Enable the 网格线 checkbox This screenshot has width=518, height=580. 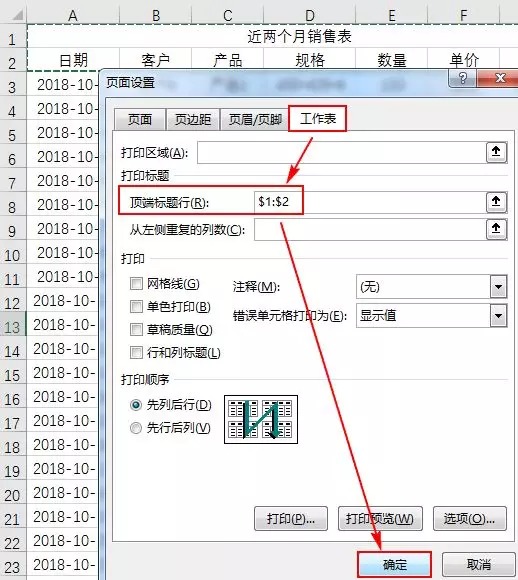click(x=136, y=284)
